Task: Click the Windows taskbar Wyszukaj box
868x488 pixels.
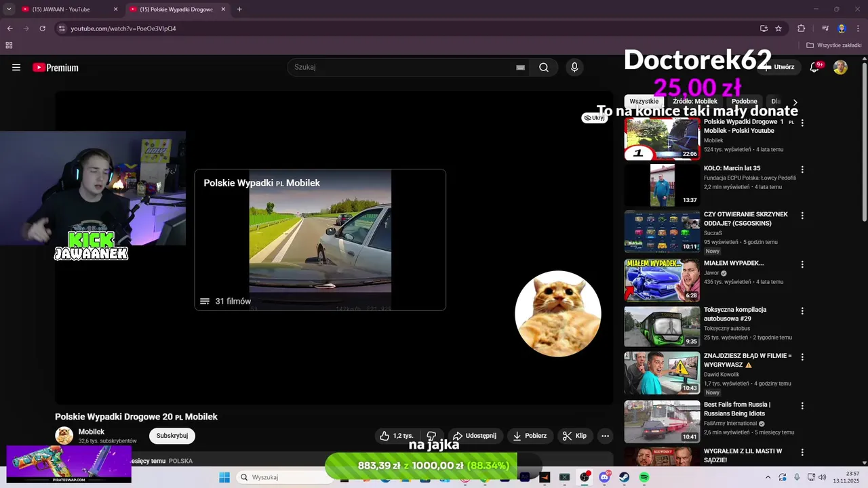Action: tap(285, 477)
